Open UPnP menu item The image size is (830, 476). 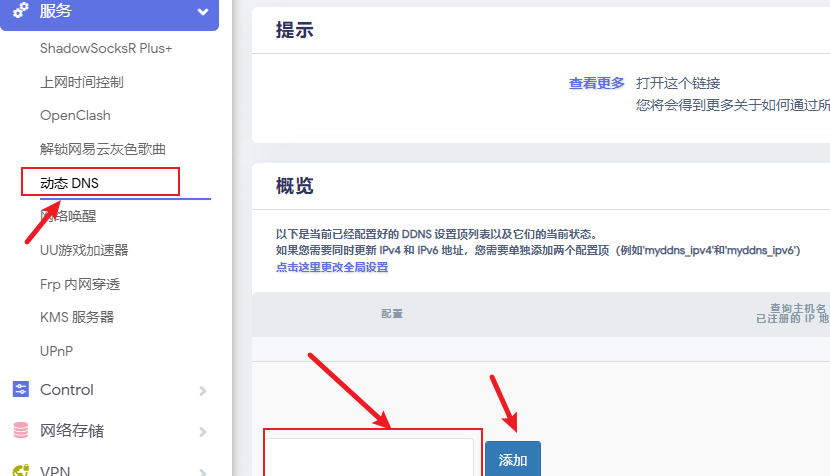[x=56, y=351]
